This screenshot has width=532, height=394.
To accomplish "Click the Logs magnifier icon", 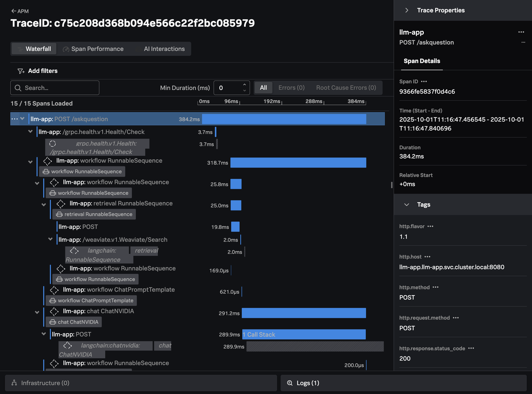I will (290, 383).
